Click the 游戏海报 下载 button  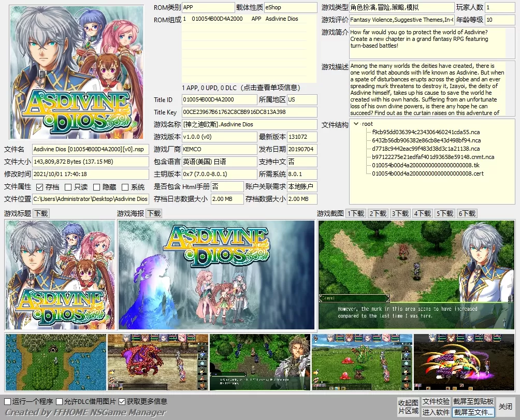154,213
